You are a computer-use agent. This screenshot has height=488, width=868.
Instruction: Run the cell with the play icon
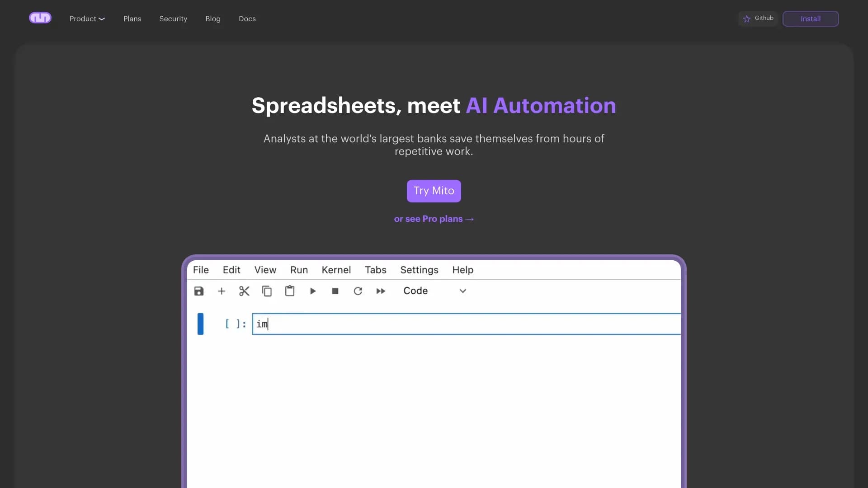click(x=313, y=291)
